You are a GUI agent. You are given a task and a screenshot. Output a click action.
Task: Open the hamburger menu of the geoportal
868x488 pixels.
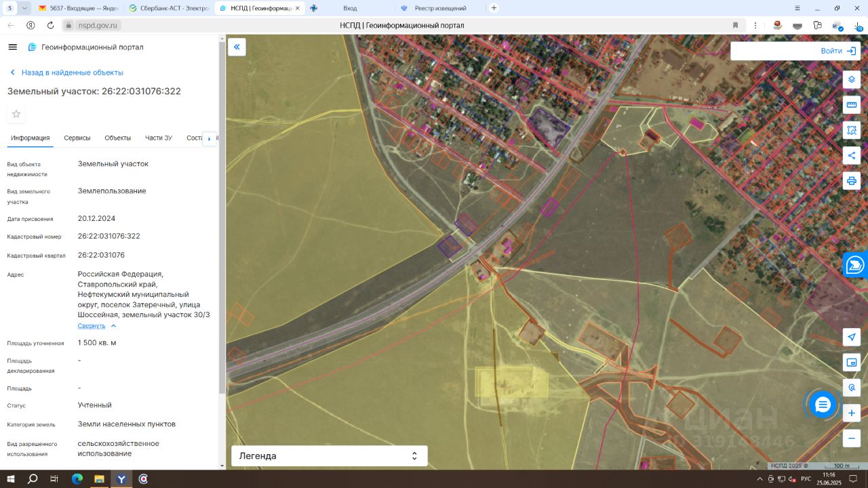[x=12, y=47]
